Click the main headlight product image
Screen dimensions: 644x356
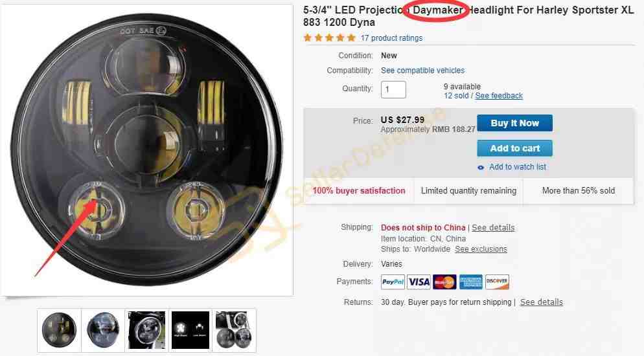146,150
